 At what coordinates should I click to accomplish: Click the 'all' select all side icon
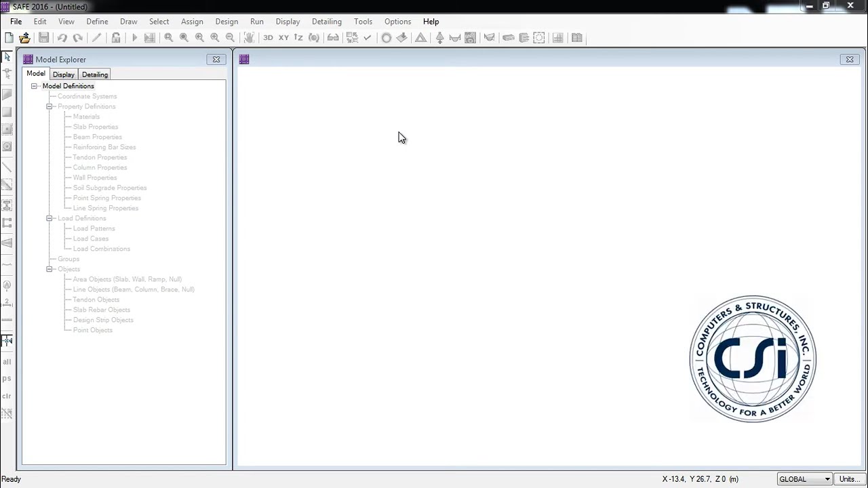pyautogui.click(x=7, y=362)
